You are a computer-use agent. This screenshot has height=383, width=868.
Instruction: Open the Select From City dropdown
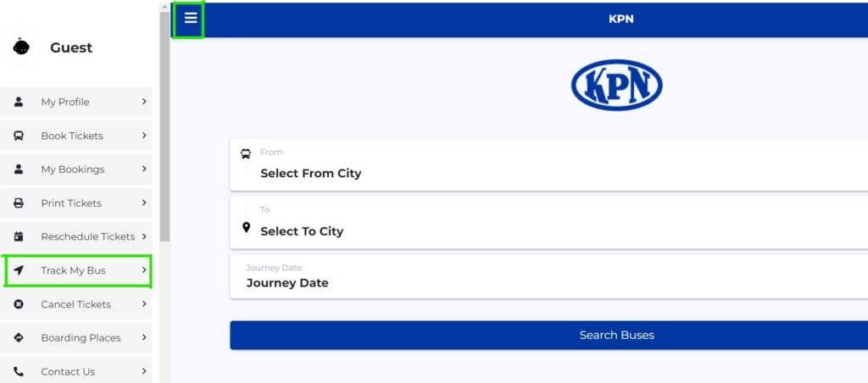(x=548, y=165)
